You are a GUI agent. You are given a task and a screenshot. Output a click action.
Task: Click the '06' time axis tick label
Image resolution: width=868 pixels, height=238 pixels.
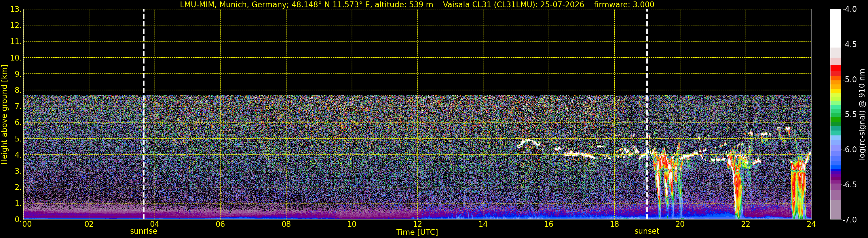coord(220,224)
